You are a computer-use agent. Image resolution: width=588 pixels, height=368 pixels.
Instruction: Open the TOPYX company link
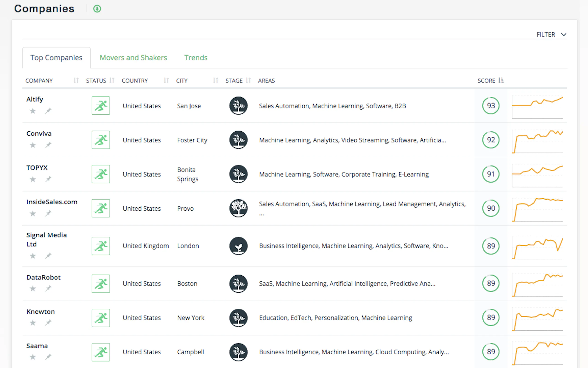pyautogui.click(x=37, y=168)
